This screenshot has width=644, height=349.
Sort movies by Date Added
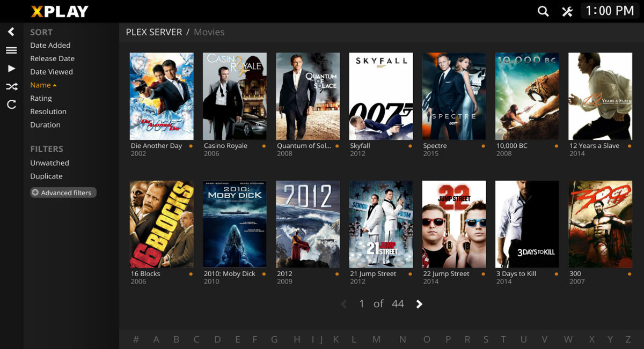pyautogui.click(x=50, y=46)
